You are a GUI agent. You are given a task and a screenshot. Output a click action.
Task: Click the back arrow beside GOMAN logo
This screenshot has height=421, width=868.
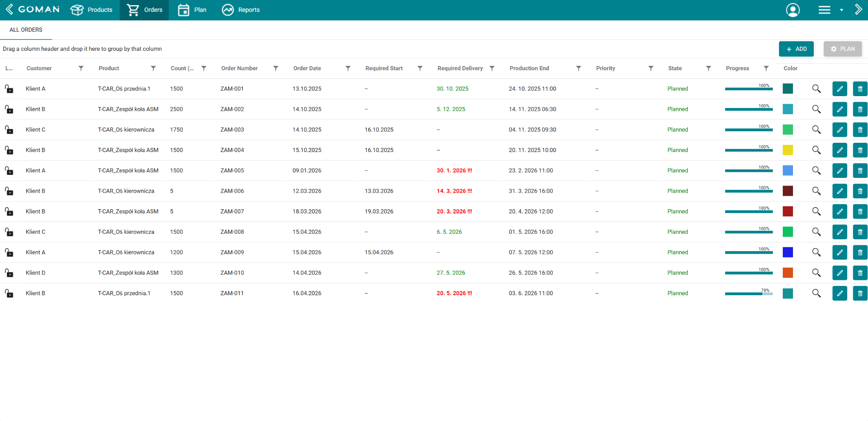pyautogui.click(x=9, y=9)
